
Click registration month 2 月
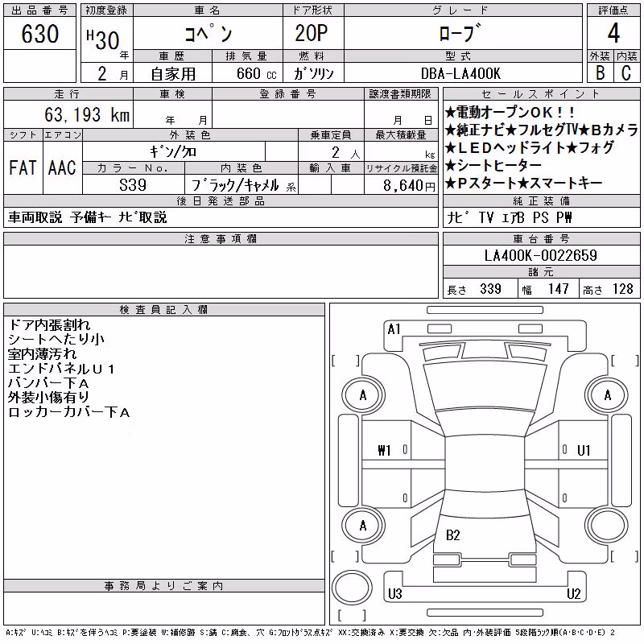[114, 74]
